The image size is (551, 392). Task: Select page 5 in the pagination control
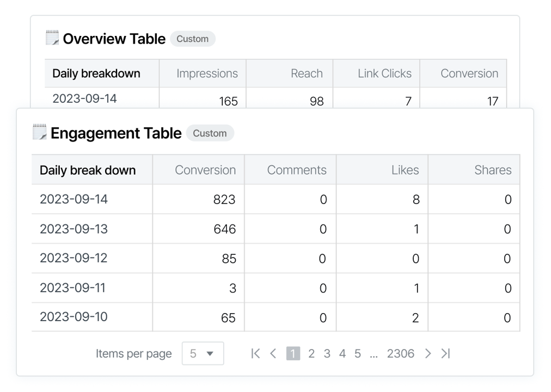(358, 353)
